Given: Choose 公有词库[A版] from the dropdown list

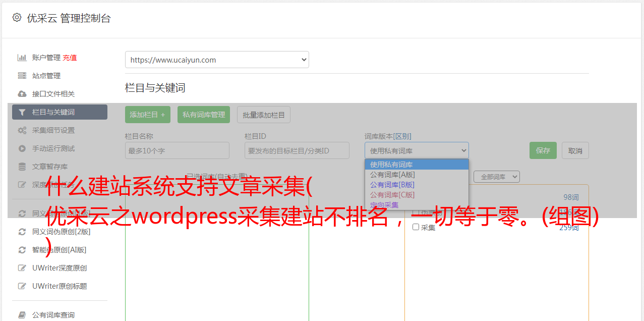Looking at the screenshot, I should pyautogui.click(x=417, y=175).
